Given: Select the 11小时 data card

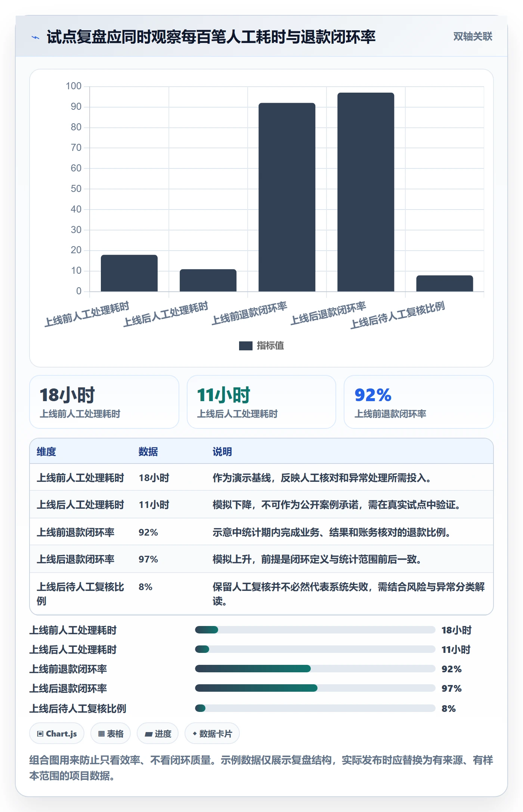Looking at the screenshot, I should (x=261, y=402).
